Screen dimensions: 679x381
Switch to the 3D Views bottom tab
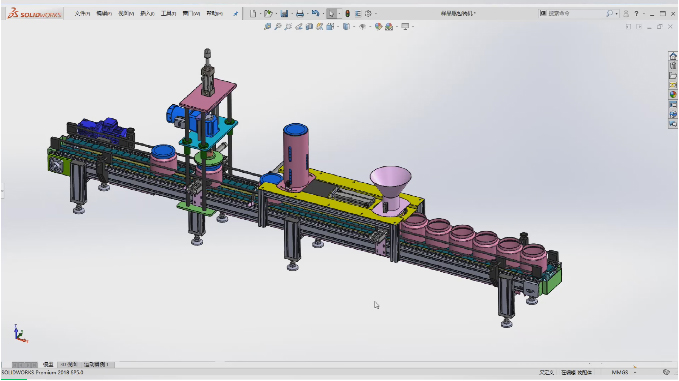point(69,365)
